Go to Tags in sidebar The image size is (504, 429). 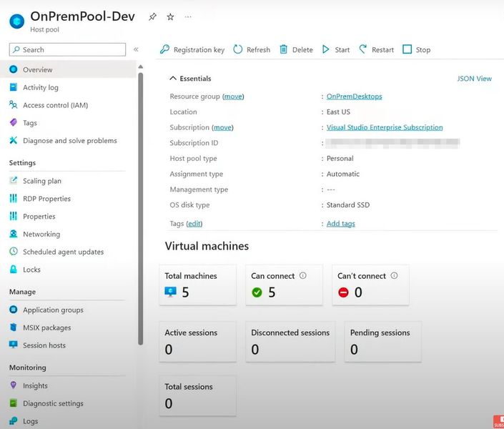pos(30,123)
